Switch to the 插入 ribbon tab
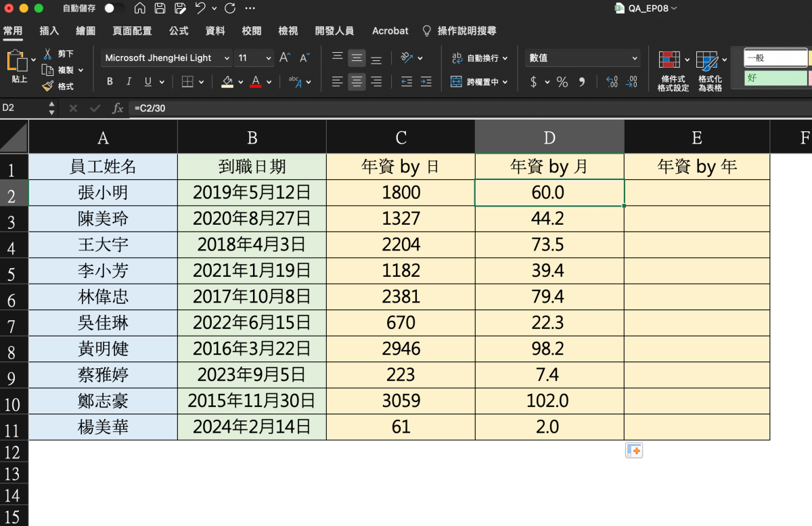812x526 pixels. pyautogui.click(x=49, y=30)
